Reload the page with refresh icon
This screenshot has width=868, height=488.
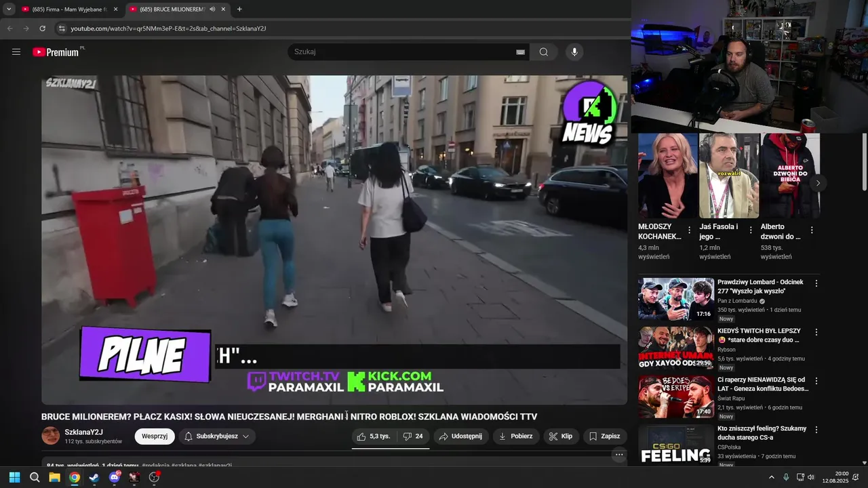click(x=42, y=28)
